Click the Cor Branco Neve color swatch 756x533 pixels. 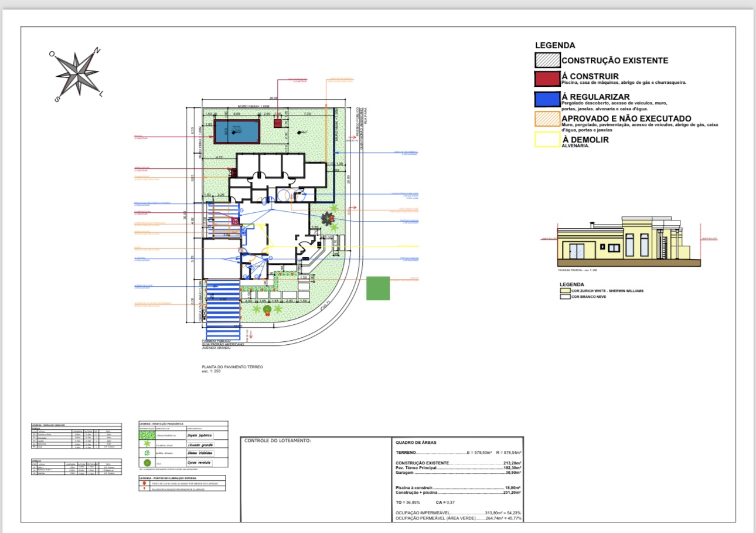[565, 297]
